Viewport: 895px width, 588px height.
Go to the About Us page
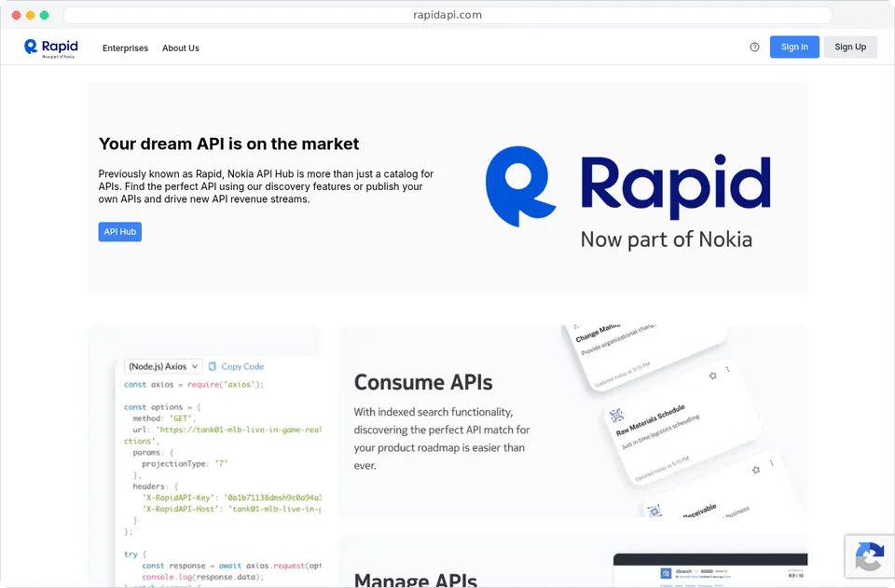point(180,48)
